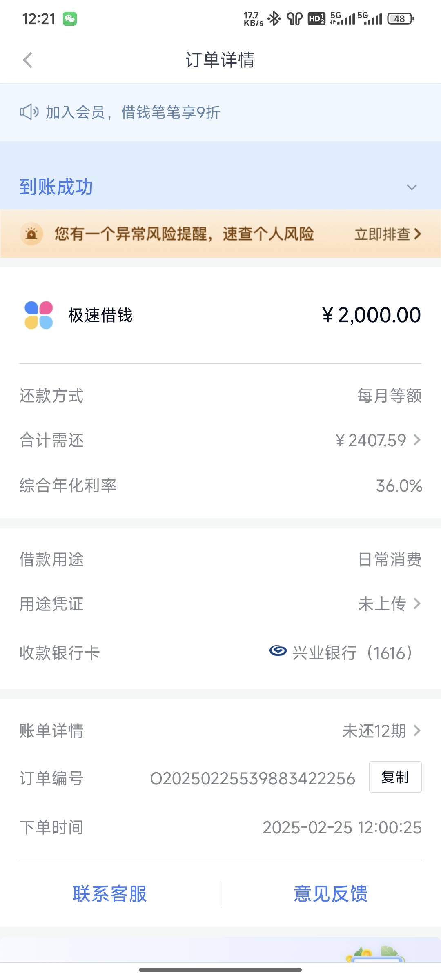Open 账单详情 未还12期 bill details
This screenshot has width=441, height=980.
tap(220, 731)
